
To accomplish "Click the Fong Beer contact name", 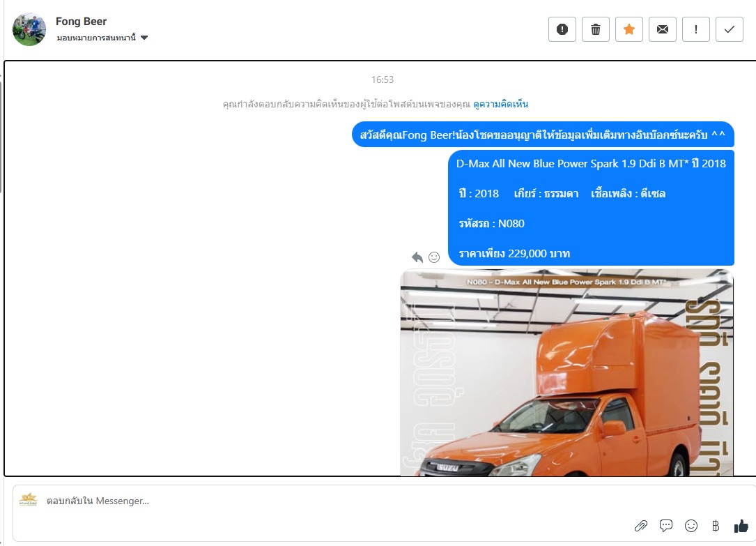I will coord(81,21).
